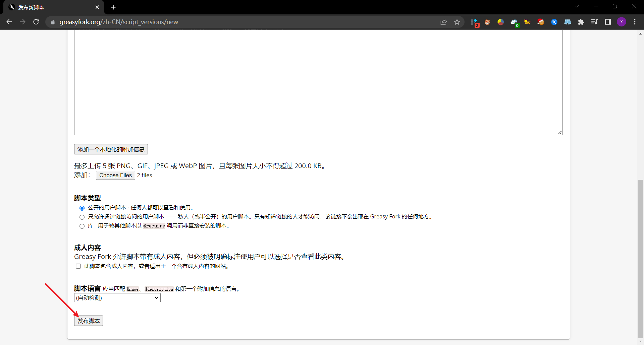Open a new browser tab
The image size is (644, 345).
(113, 7)
